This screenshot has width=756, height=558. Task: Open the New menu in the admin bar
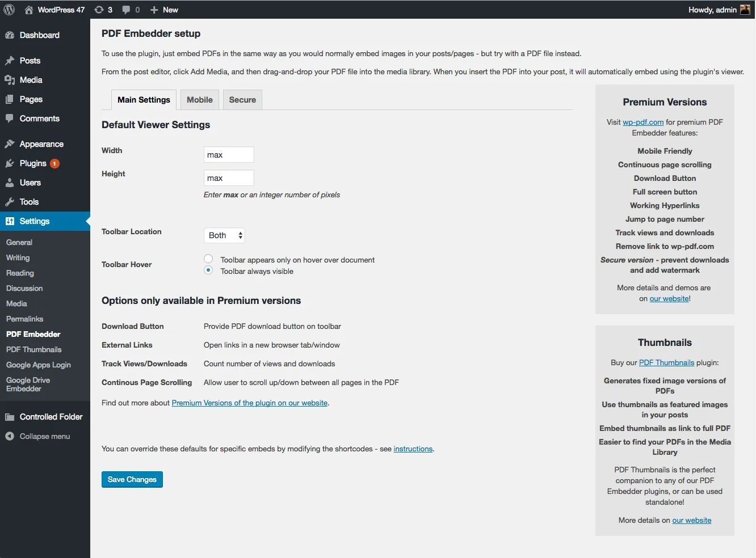pos(163,9)
